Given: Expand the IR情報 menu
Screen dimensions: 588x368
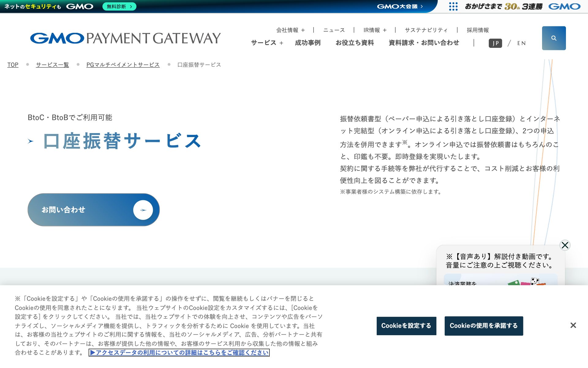Looking at the screenshot, I should coord(375,30).
